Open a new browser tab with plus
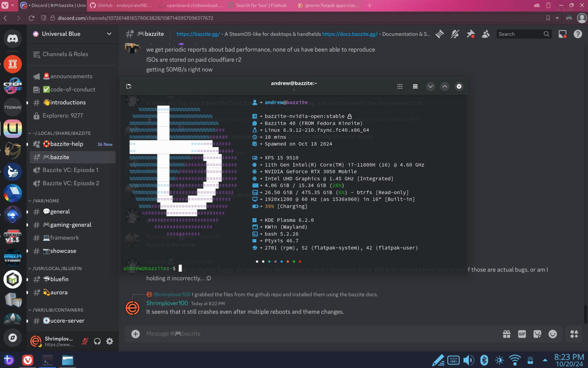The width and height of the screenshot is (588, 368). pyautogui.click(x=370, y=5)
